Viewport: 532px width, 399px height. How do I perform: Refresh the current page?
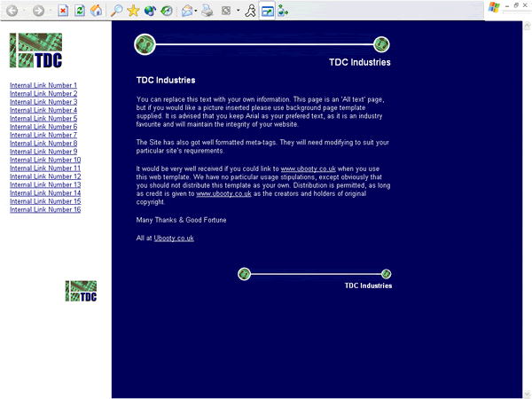pos(80,11)
